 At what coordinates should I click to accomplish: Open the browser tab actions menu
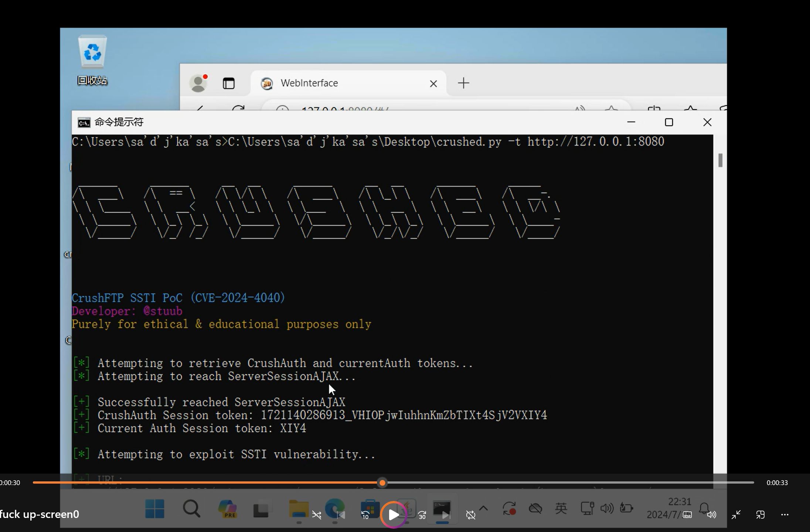[x=229, y=83]
